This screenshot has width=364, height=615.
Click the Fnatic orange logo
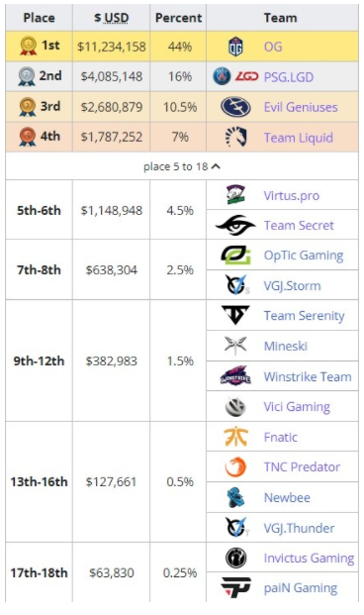click(x=235, y=437)
